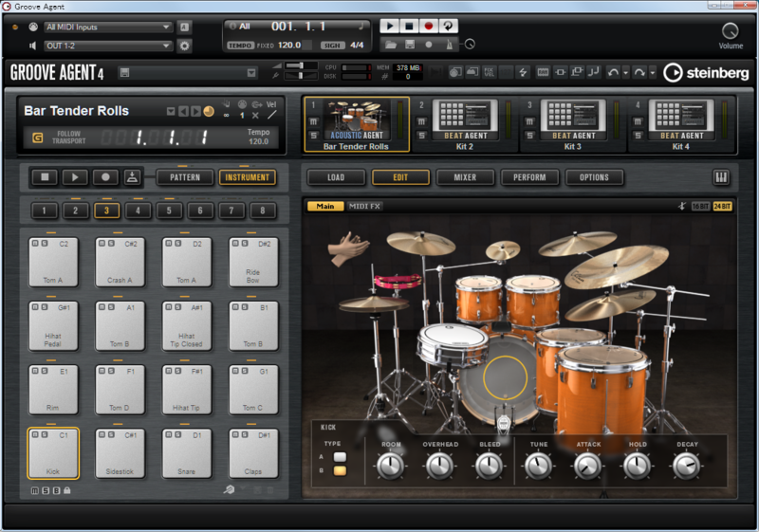
Task: Mute Kit 4 Beat Agent slot
Action: tap(638, 122)
